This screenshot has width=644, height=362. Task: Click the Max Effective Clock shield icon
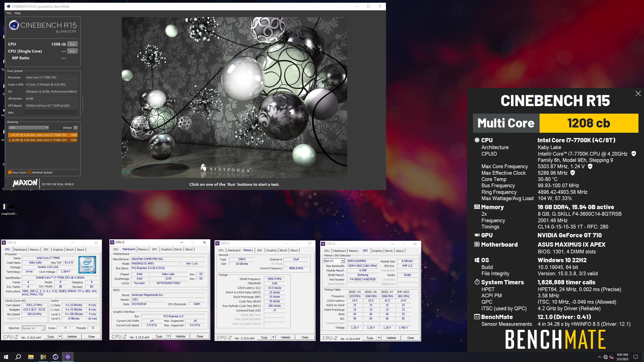pyautogui.click(x=573, y=173)
